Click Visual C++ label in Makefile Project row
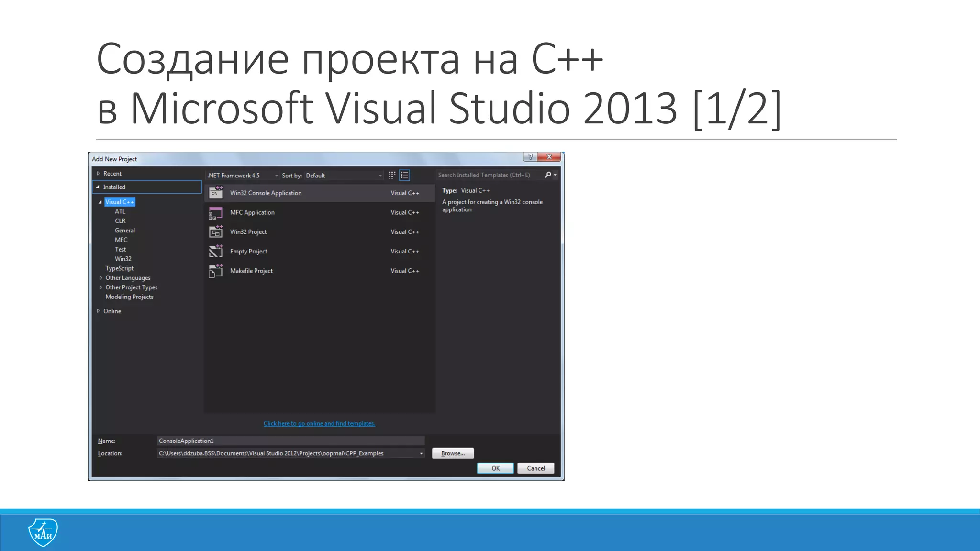Viewport: 980px width, 551px height. [405, 271]
